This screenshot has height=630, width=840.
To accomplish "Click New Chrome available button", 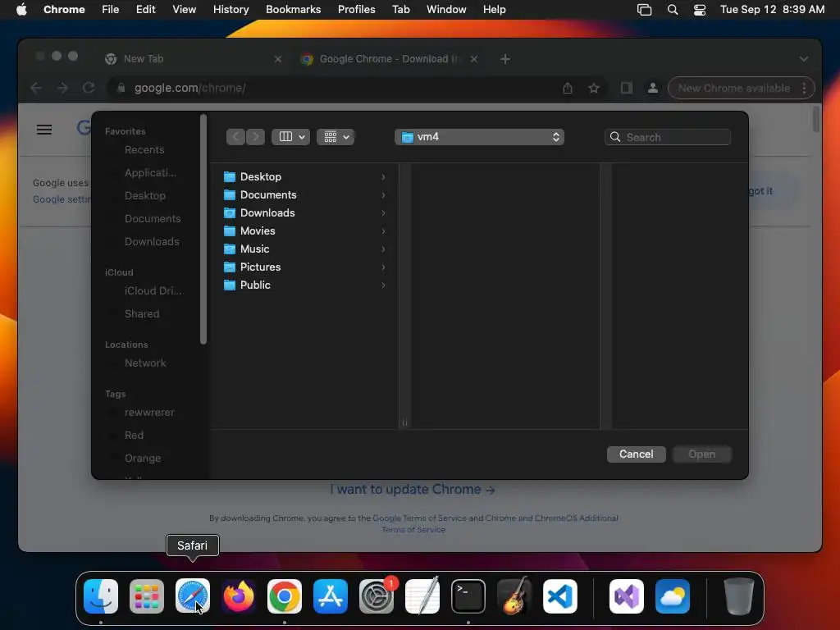I will (x=741, y=88).
